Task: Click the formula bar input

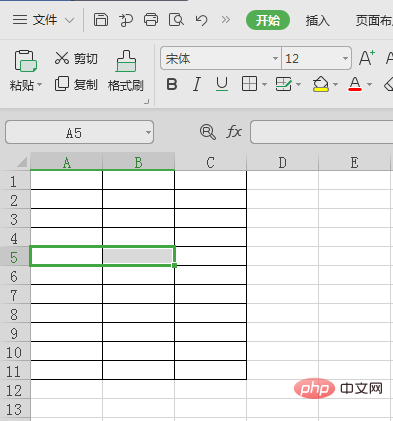Action: pyautogui.click(x=322, y=132)
